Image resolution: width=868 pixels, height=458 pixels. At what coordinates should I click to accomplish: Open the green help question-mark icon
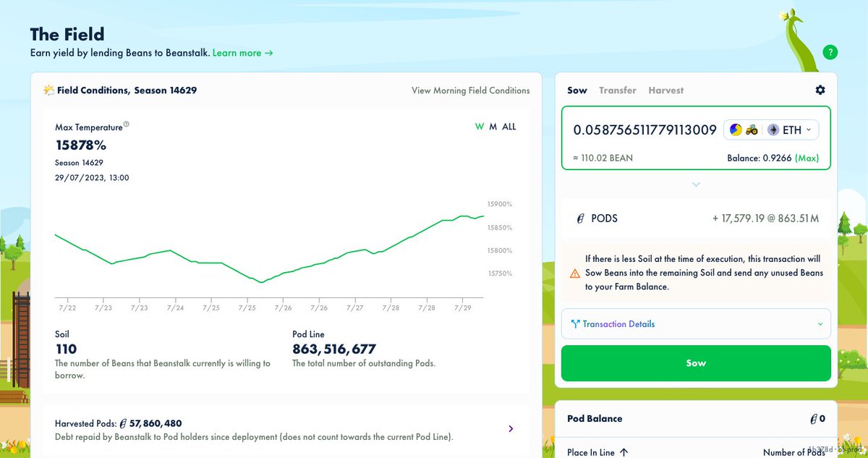830,52
